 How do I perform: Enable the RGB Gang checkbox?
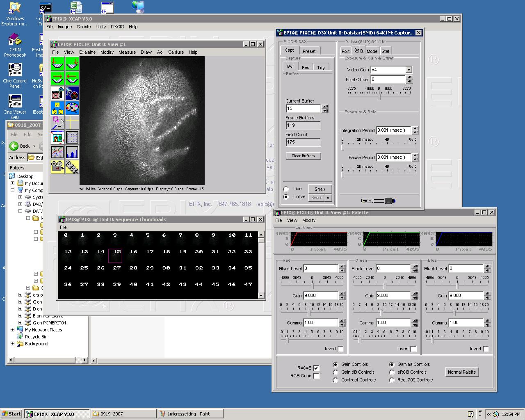[x=316, y=376]
